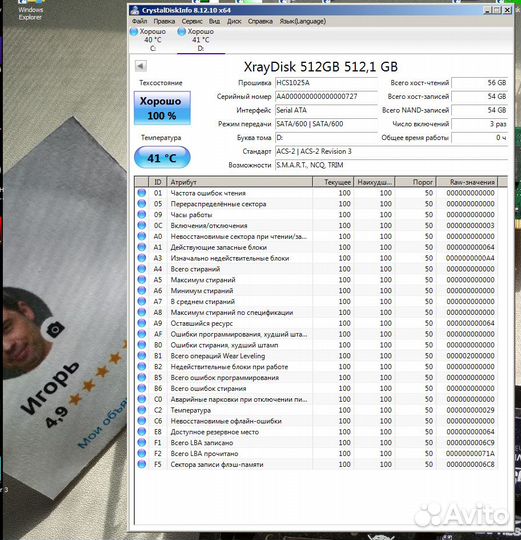Click the Общее время работы value 0 ч
Image resolution: width=521 pixels, height=540 pixels.
[x=480, y=138]
